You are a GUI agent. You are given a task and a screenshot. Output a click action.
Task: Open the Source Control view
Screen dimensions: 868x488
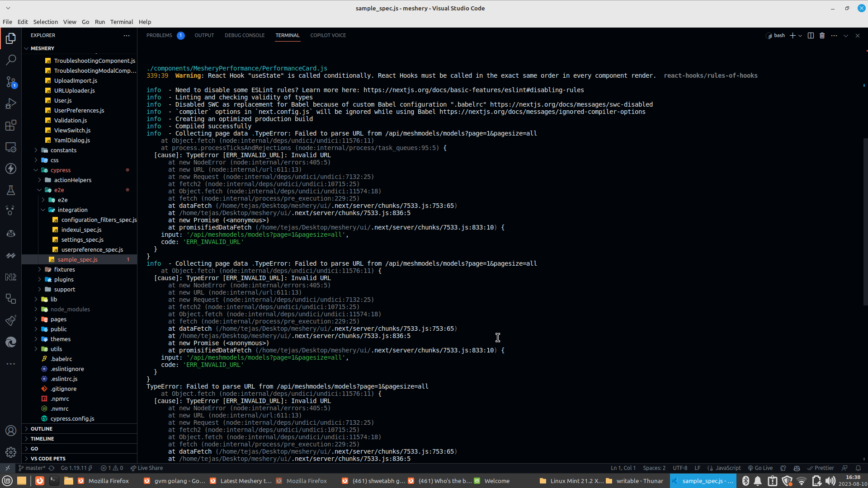pos(11,82)
